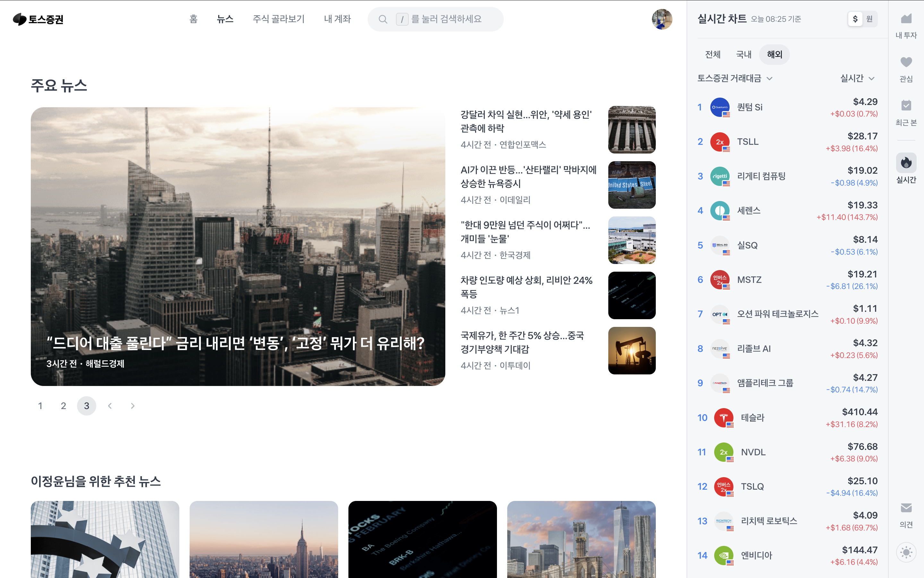The height and width of the screenshot is (578, 924).
Task: Expand the 토스증권 거래대금 dropdown
Action: pyautogui.click(x=735, y=78)
